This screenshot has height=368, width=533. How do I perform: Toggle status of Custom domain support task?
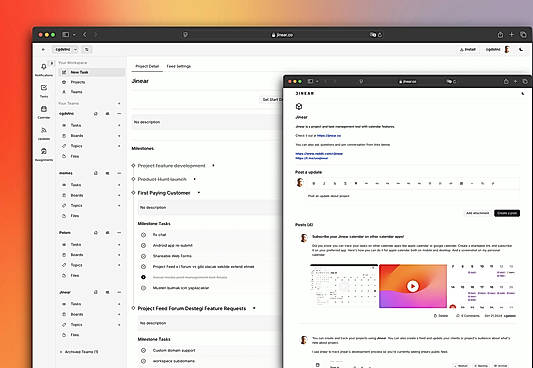[x=143, y=350]
